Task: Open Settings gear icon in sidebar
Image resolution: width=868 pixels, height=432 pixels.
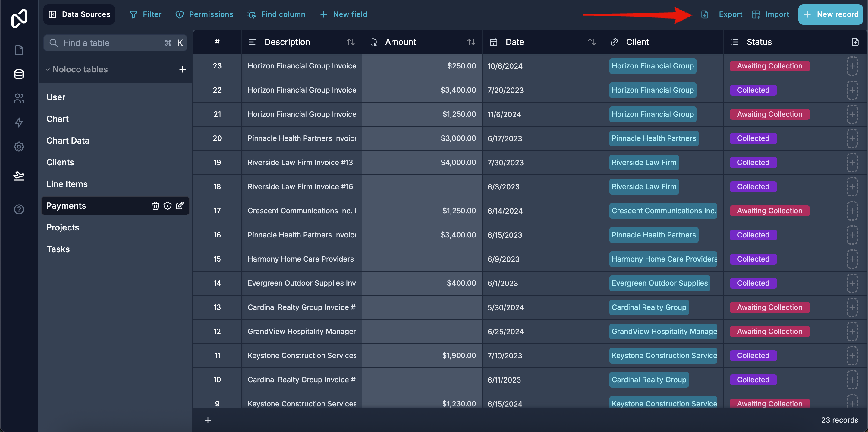Action: [x=19, y=146]
